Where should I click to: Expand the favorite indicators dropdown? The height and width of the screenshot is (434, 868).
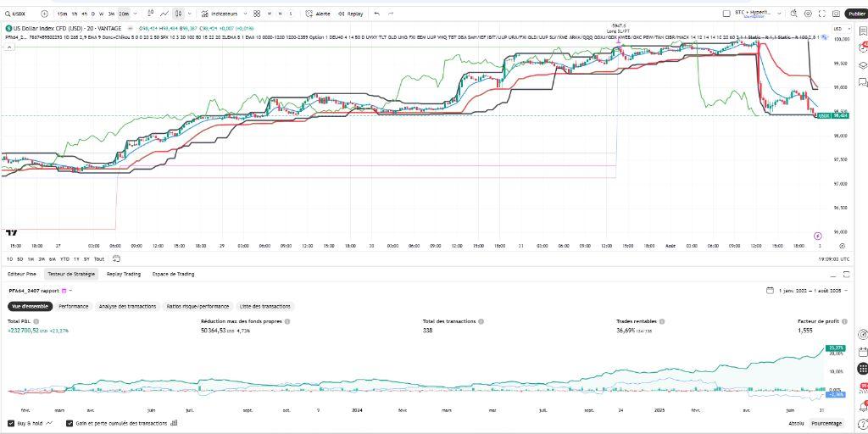[x=244, y=14]
